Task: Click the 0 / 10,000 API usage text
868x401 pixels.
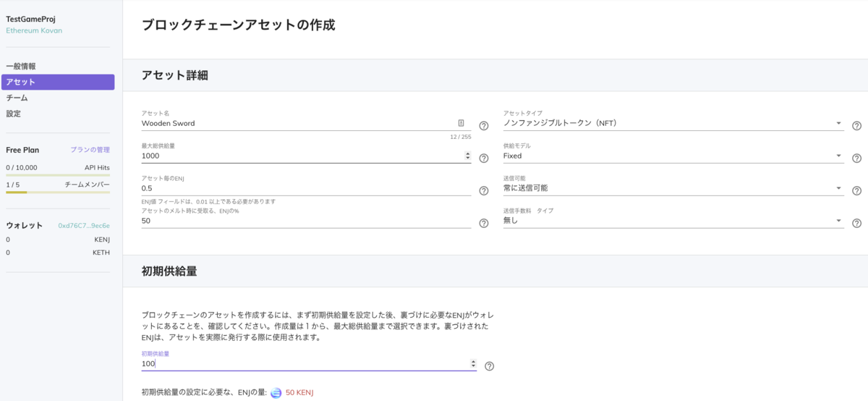Action: tap(22, 167)
